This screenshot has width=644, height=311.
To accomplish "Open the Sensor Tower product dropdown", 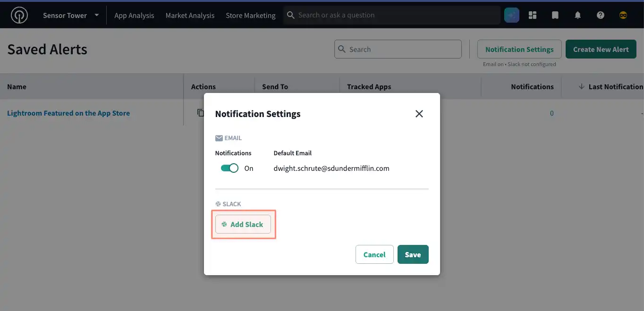I will click(71, 15).
